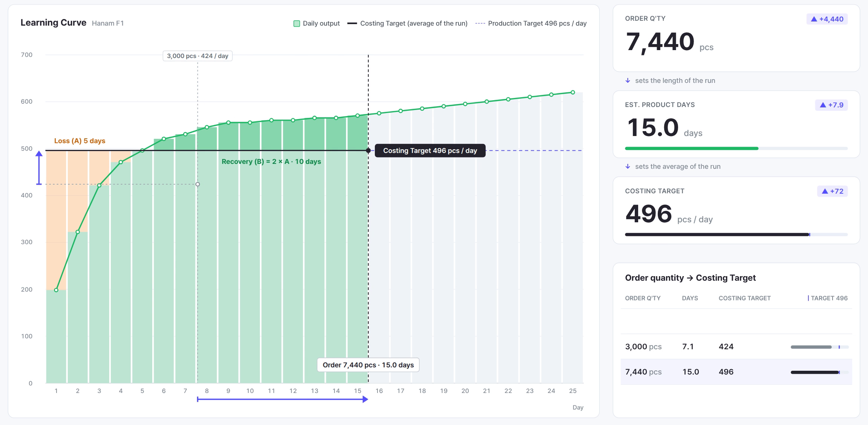Click the 7.1 days cell
868x425 pixels.
688,347
